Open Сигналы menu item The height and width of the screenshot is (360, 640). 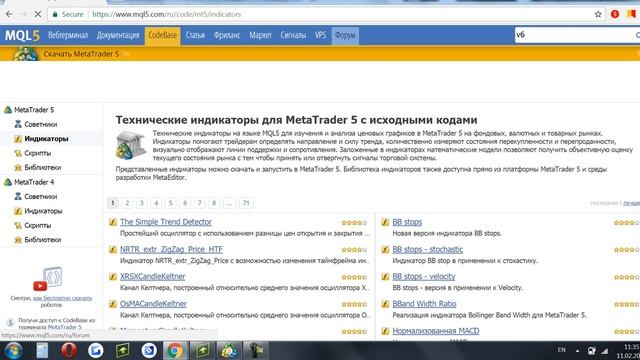click(x=293, y=36)
